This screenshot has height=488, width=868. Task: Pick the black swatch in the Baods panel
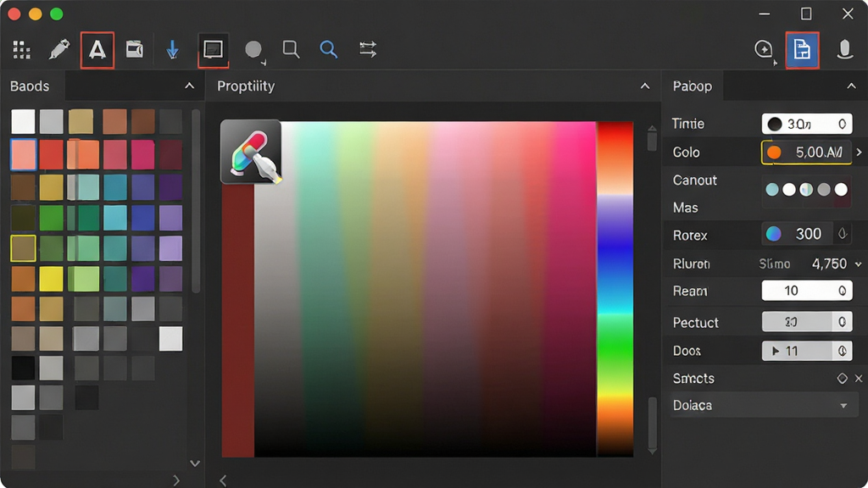tap(23, 368)
